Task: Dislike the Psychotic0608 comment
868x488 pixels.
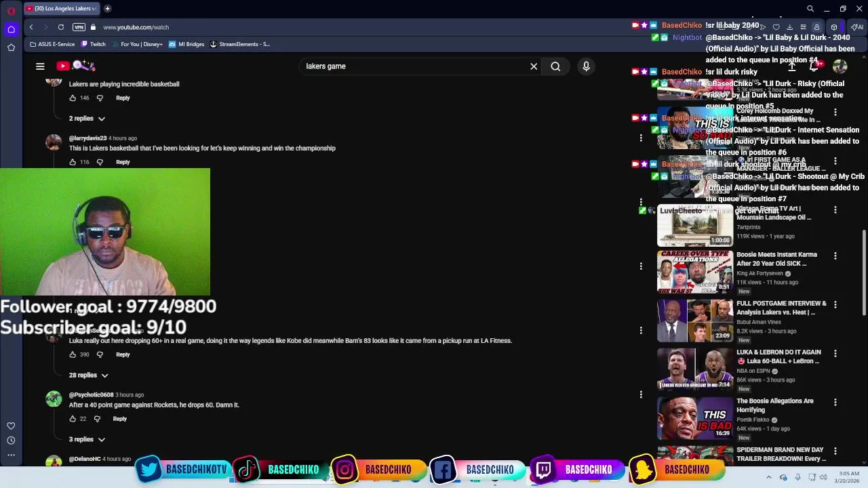Action: 97,419
